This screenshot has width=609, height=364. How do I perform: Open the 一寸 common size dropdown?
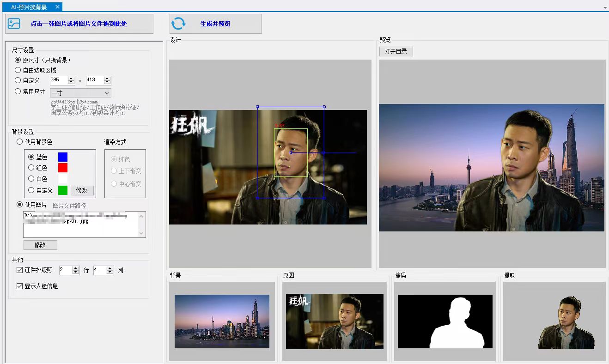tap(80, 93)
